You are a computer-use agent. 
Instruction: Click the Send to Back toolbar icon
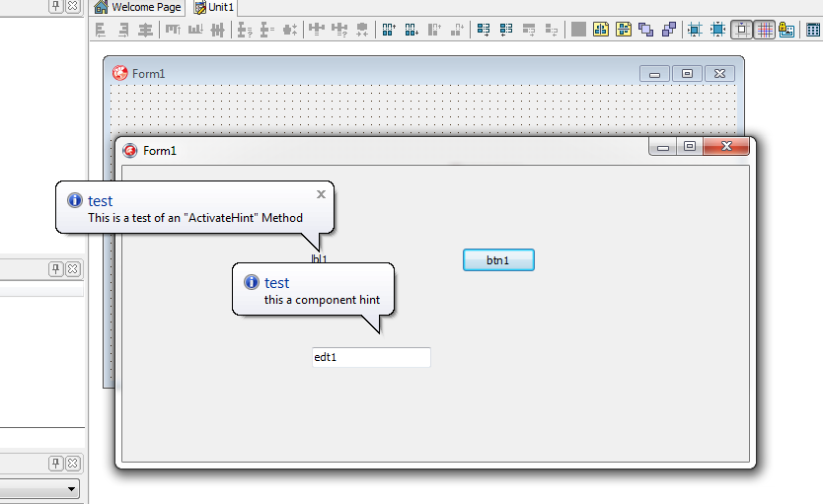click(669, 30)
